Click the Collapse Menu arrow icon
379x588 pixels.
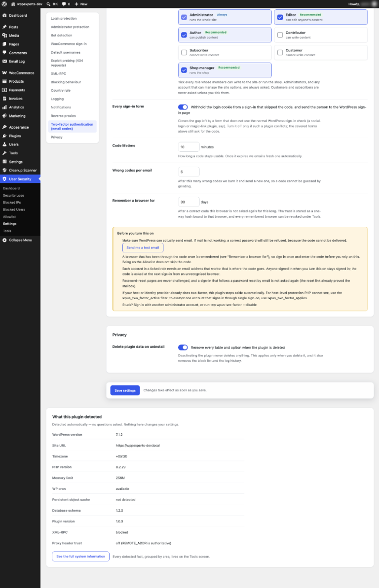click(x=4, y=240)
